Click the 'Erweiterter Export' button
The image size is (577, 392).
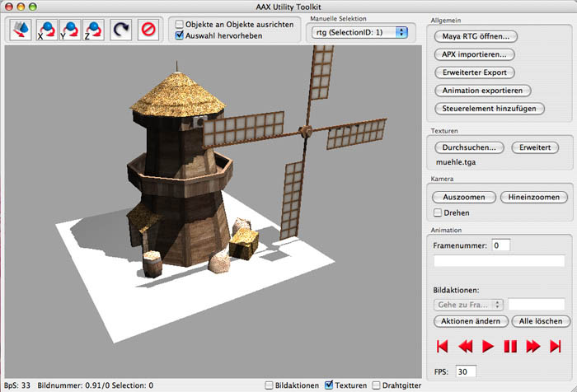coord(474,72)
